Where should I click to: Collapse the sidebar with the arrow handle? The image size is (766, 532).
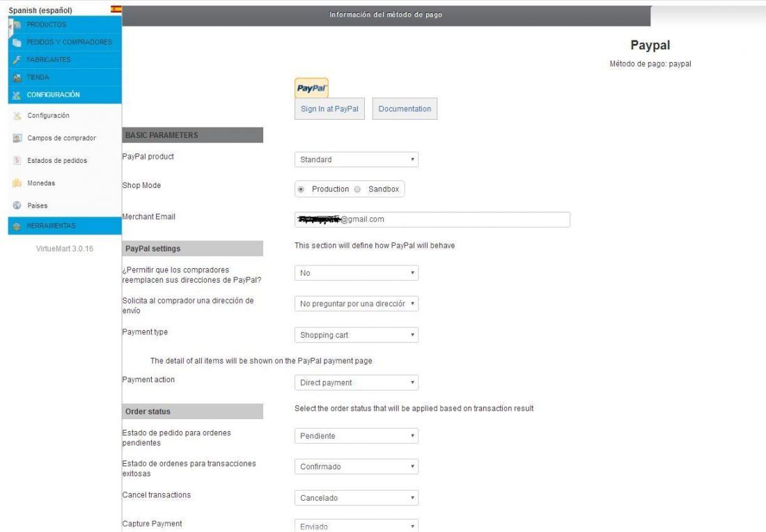coord(10,28)
